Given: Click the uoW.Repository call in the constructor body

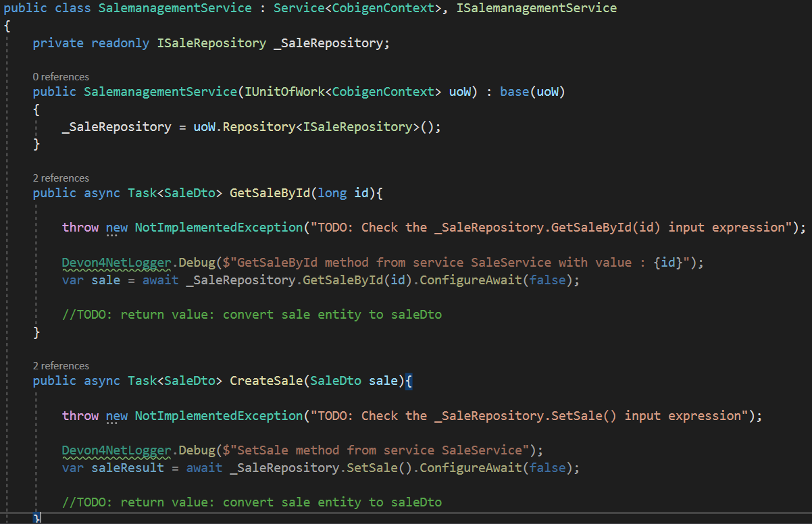Looking at the screenshot, I should [x=251, y=127].
